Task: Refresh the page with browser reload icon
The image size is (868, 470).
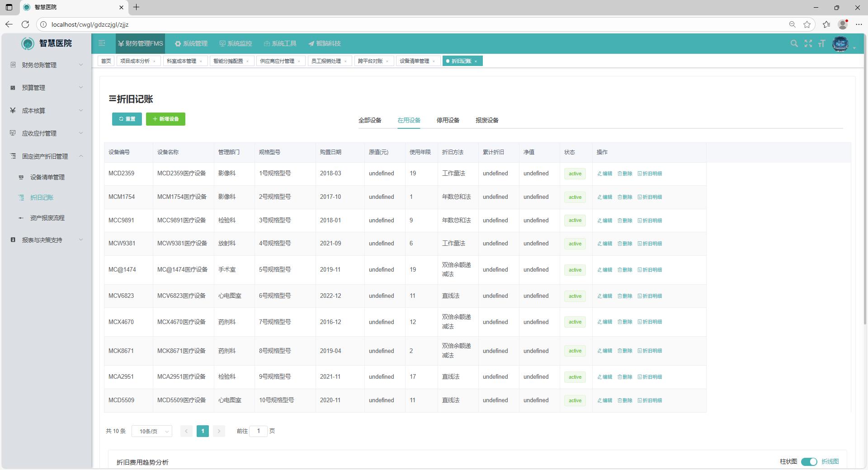Action: coord(25,24)
